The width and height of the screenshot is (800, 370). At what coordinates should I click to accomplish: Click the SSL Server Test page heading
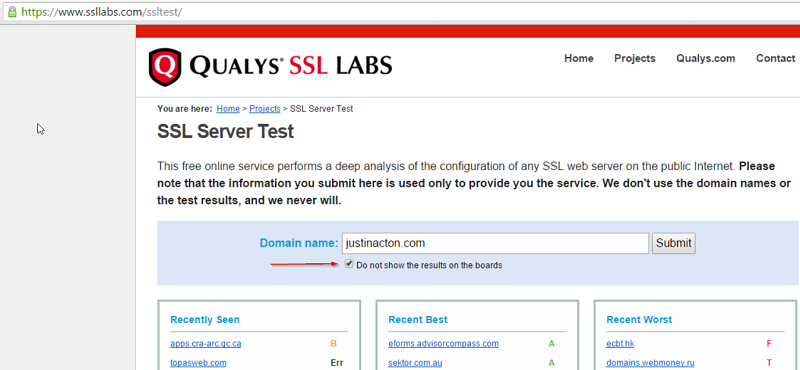[226, 132]
